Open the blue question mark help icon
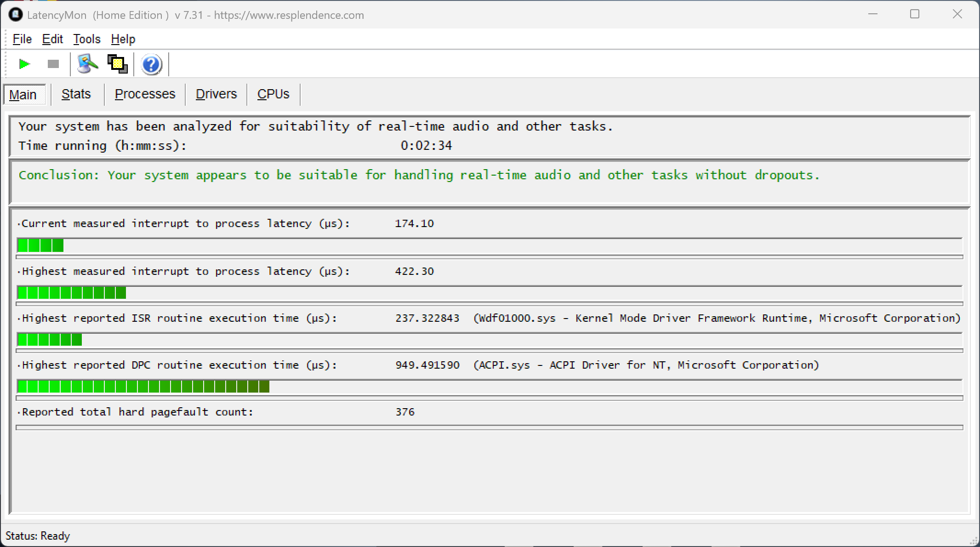 point(151,64)
